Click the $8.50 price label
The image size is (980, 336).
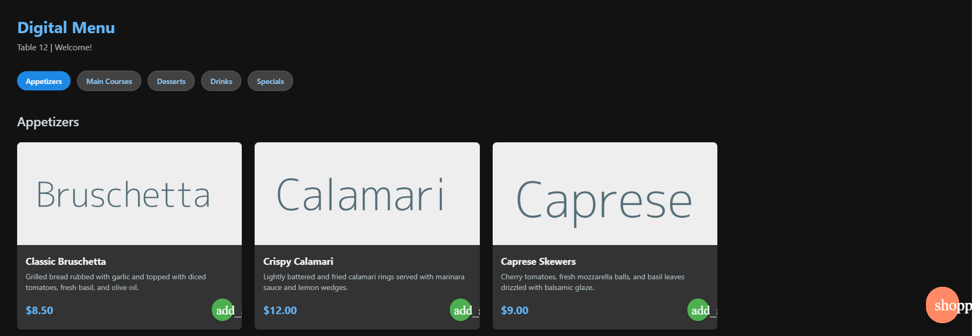40,310
